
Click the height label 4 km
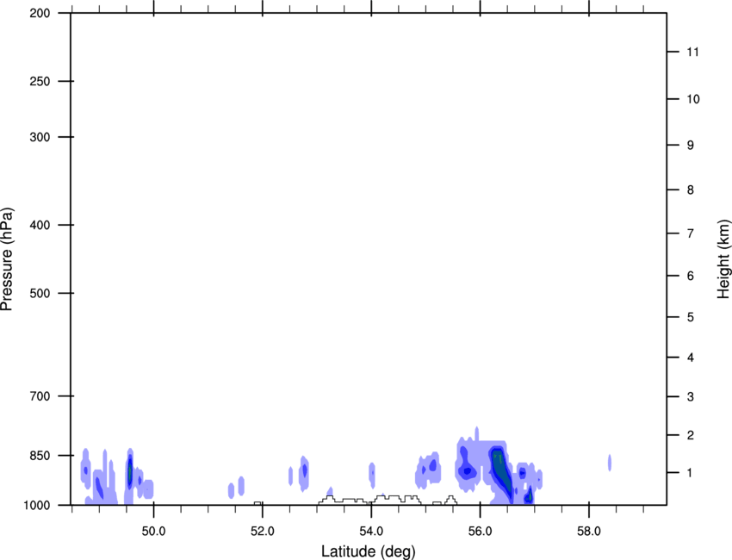tap(691, 358)
